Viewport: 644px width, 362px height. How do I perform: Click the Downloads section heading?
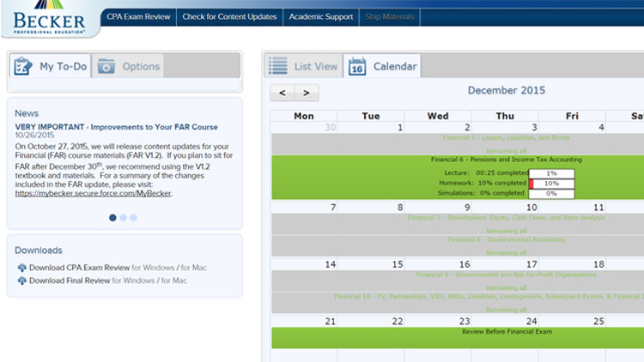[x=39, y=250]
